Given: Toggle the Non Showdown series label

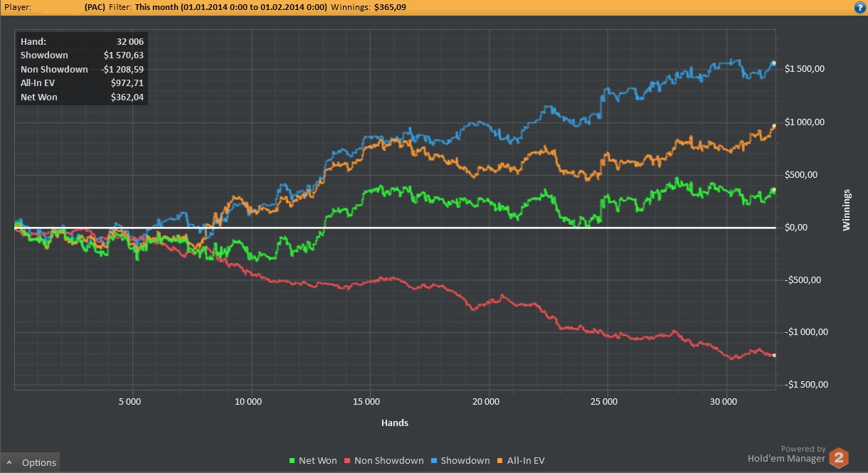Looking at the screenshot, I should point(389,461).
